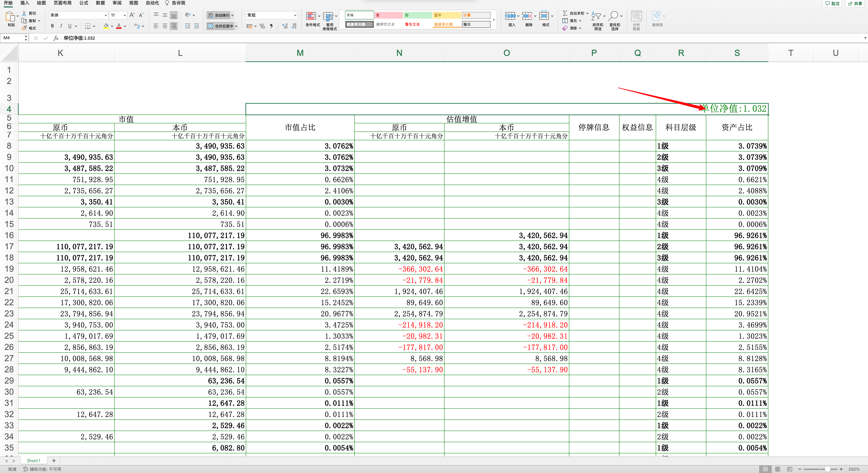The height and width of the screenshot is (473, 868).
Task: Apply the 计算 (Calculation) cell style
Action: 476,15
